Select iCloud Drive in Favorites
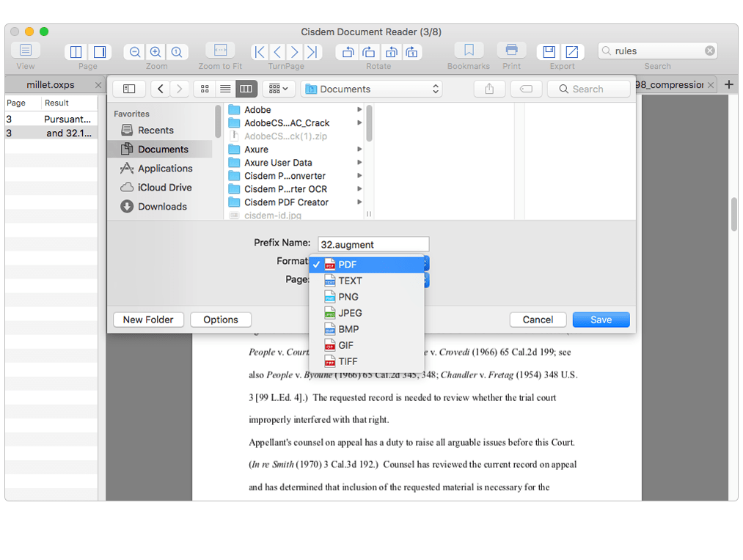This screenshot has width=743, height=560. pos(160,188)
